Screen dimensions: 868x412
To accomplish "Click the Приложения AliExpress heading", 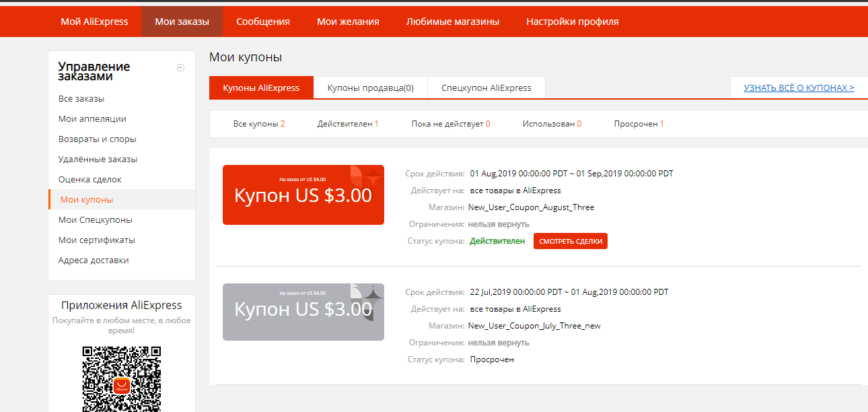I will point(122,306).
